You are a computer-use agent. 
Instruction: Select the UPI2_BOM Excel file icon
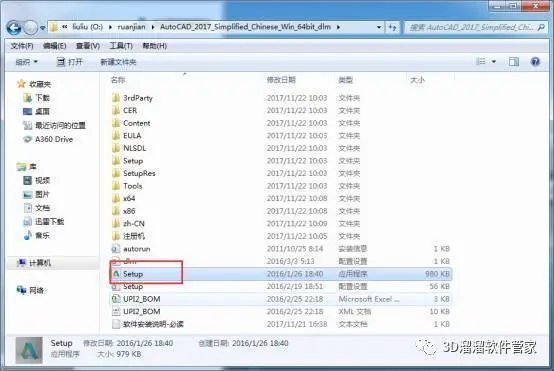[x=116, y=299]
